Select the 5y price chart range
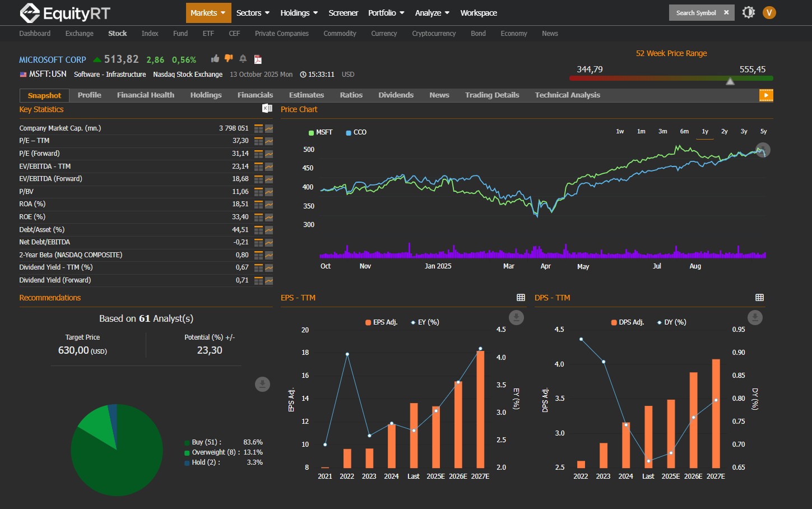 (763, 131)
